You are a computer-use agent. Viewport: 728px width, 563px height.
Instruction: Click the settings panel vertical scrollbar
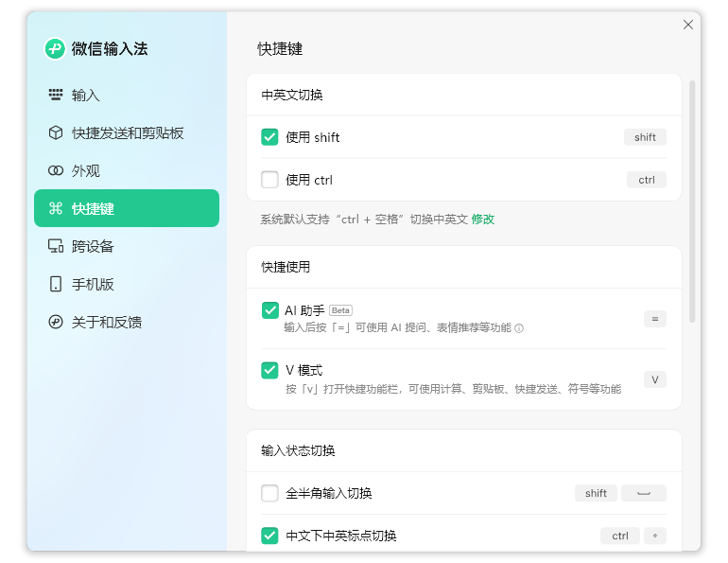[692, 201]
